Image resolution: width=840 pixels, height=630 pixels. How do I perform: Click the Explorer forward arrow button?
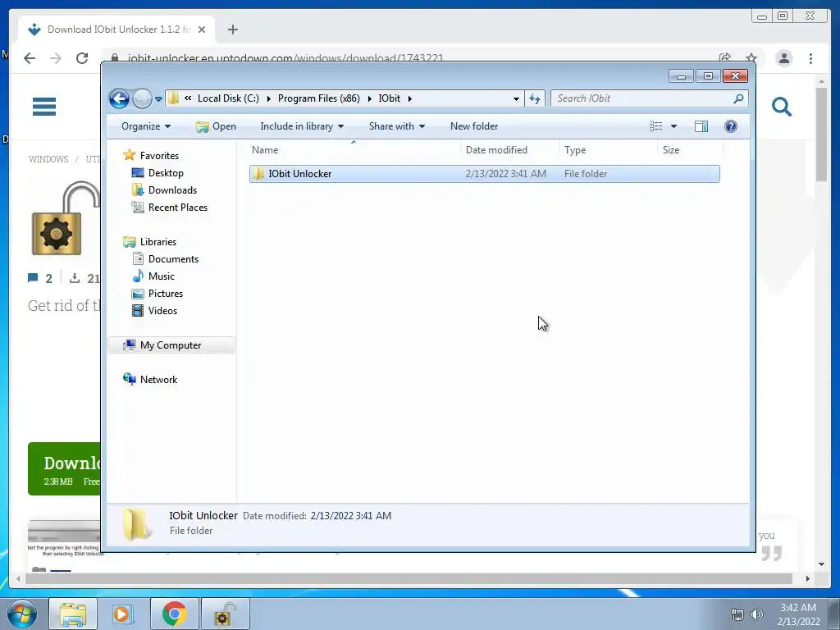pyautogui.click(x=142, y=98)
